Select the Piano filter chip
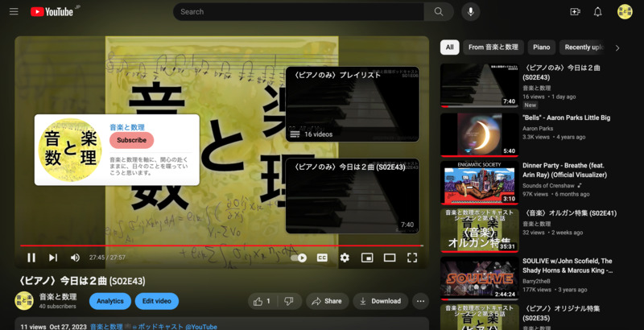 coord(541,47)
